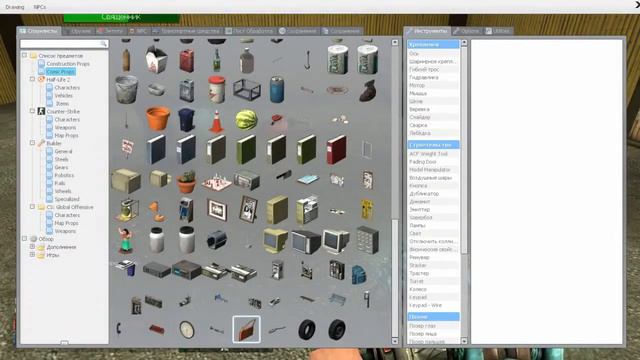This screenshot has height=360, width=640.
Task: Spawn the beige filing cabinet prop
Action: point(277,210)
